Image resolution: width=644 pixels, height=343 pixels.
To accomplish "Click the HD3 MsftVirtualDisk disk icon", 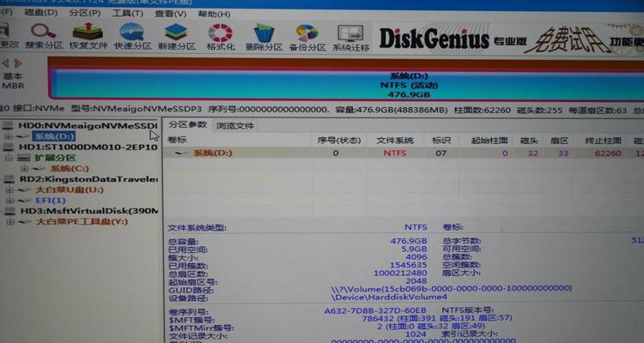I will (9, 211).
